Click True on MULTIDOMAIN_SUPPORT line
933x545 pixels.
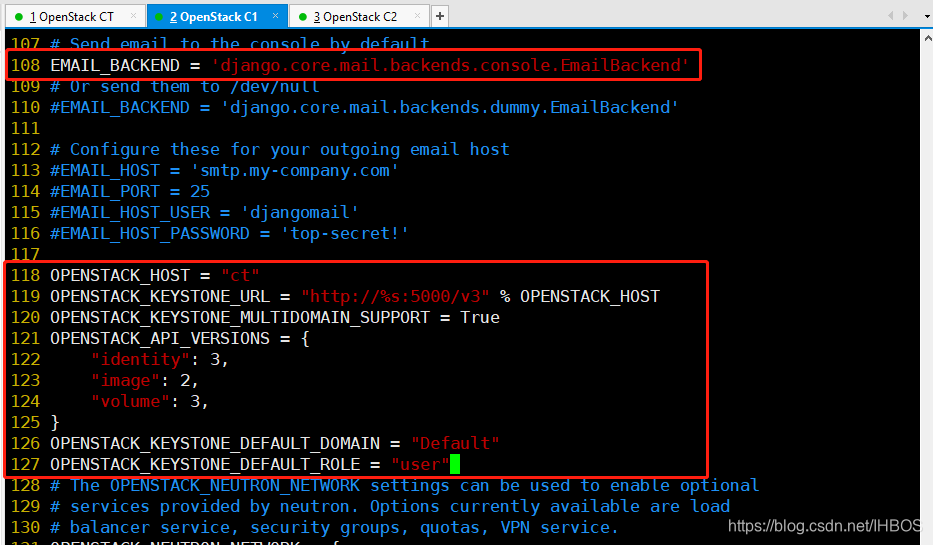[x=480, y=317]
